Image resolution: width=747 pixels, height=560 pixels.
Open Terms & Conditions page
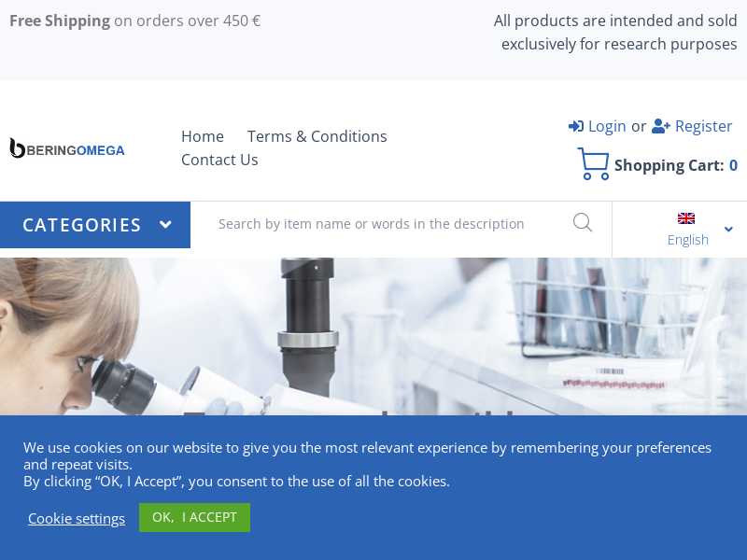pyautogui.click(x=317, y=136)
